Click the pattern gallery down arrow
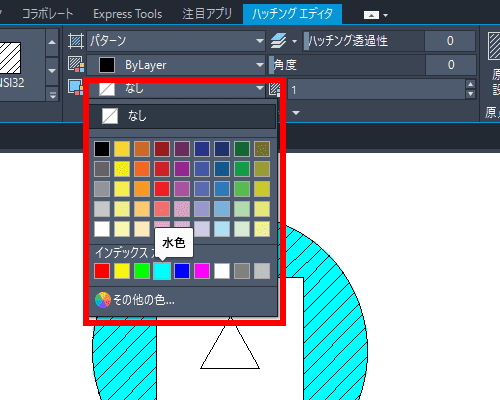The image size is (500, 400). (52, 71)
